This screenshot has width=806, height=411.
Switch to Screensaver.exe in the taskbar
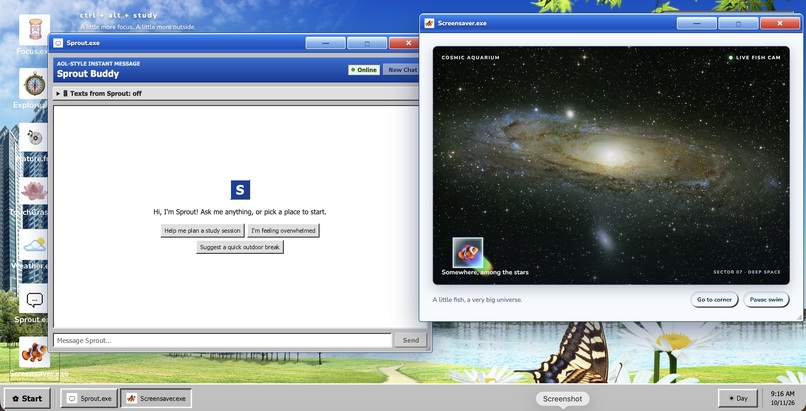[x=156, y=398]
